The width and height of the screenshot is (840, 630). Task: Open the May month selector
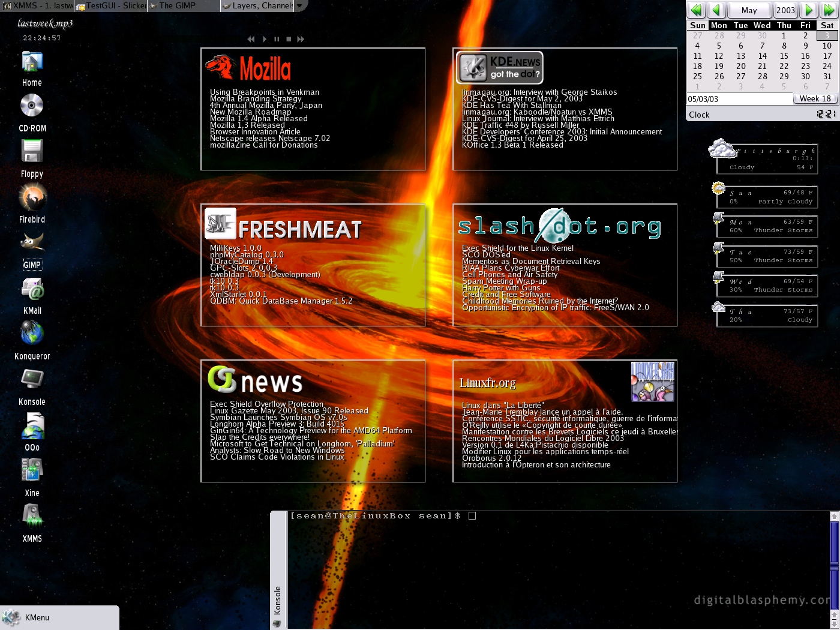pyautogui.click(x=749, y=10)
